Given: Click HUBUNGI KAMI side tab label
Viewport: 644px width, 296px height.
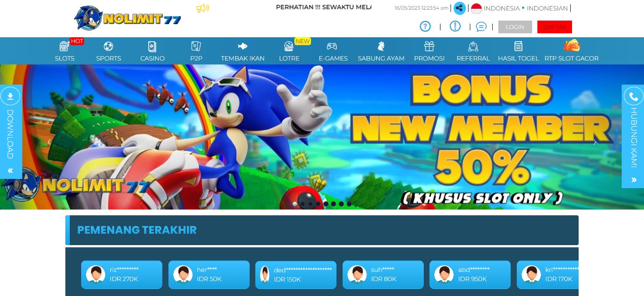Looking at the screenshot, I should tap(633, 137).
